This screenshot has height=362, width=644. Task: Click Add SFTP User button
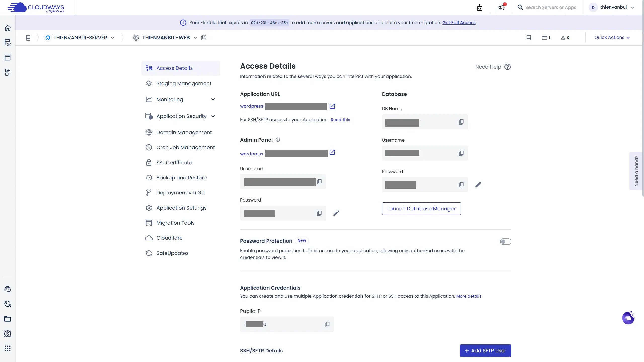485,351
